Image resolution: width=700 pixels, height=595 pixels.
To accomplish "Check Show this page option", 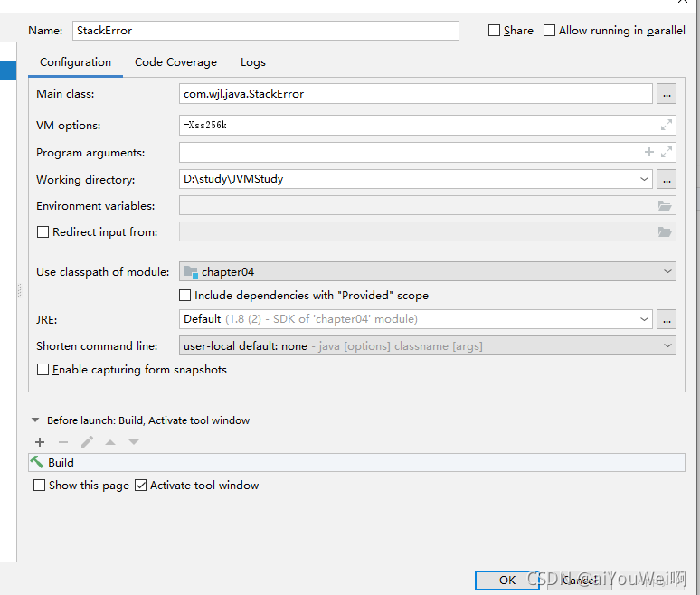I will [x=39, y=486].
